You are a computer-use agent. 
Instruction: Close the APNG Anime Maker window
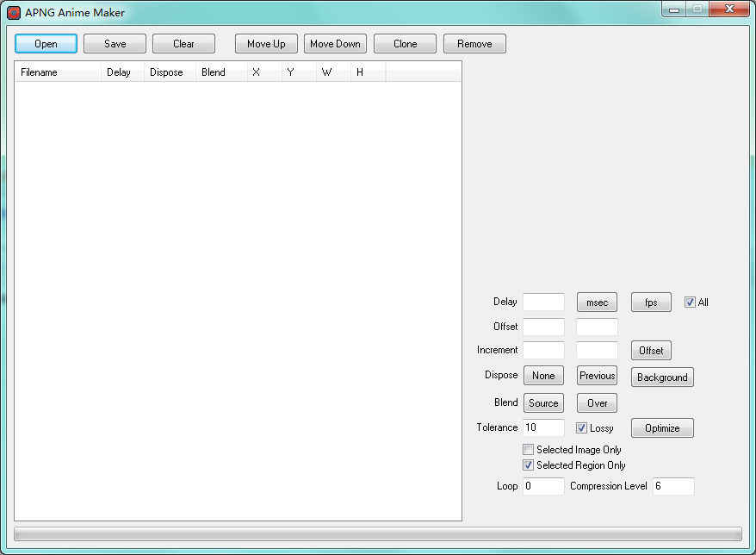click(729, 9)
